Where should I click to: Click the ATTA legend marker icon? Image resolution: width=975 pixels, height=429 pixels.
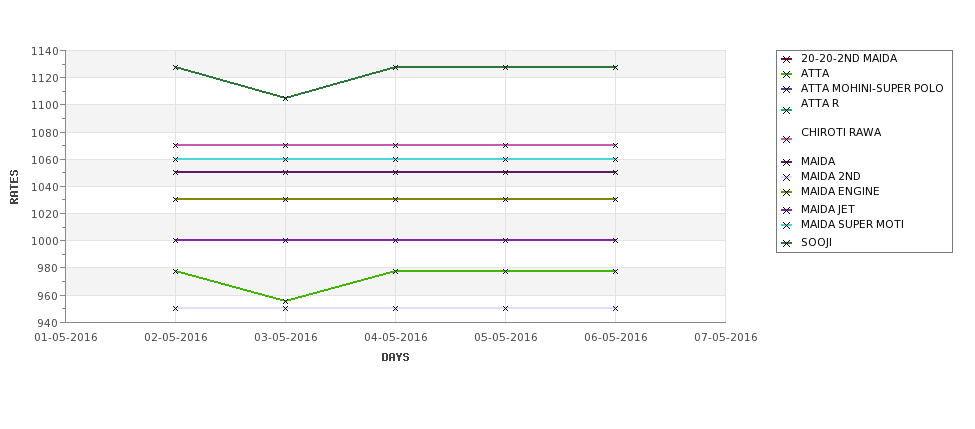click(x=787, y=74)
